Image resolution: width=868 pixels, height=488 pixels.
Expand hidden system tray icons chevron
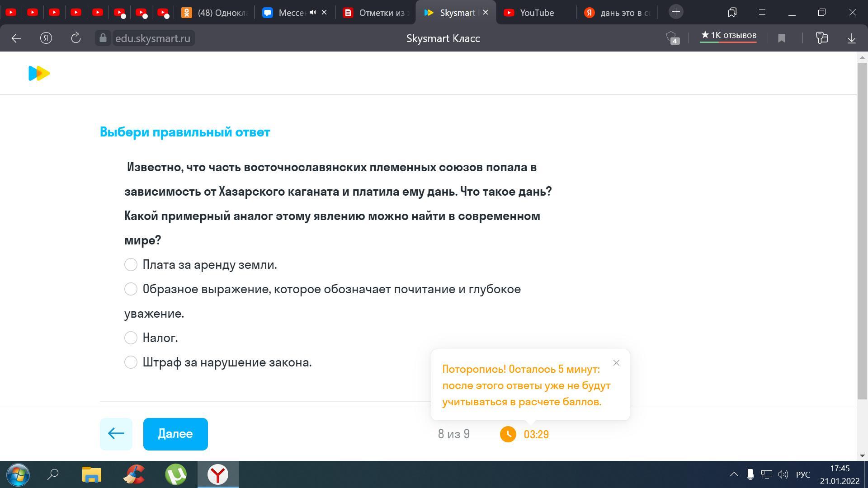point(734,474)
